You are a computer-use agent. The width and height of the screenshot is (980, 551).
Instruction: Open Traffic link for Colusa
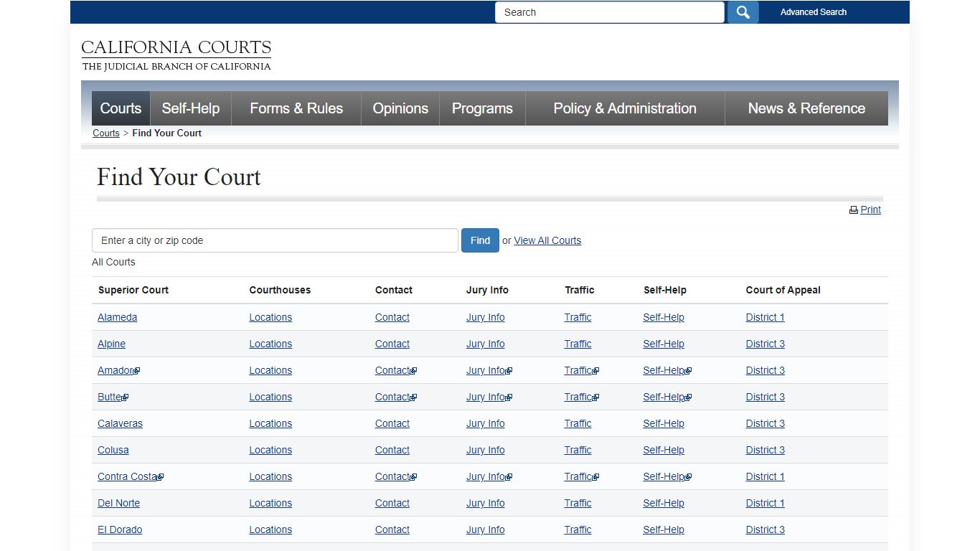(578, 450)
